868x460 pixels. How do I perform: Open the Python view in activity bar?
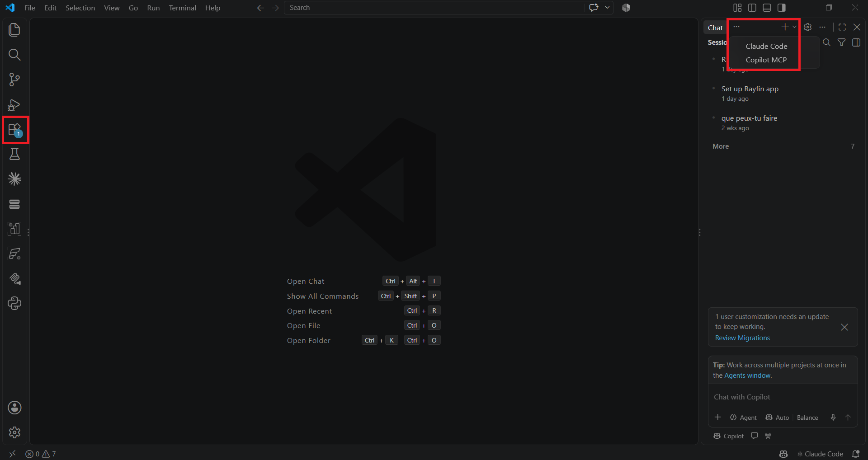pos(14,303)
